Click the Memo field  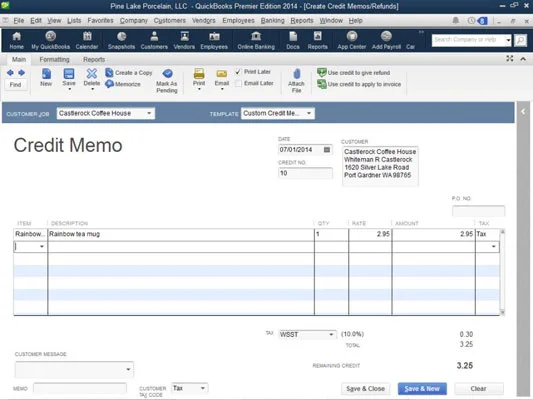[80, 388]
